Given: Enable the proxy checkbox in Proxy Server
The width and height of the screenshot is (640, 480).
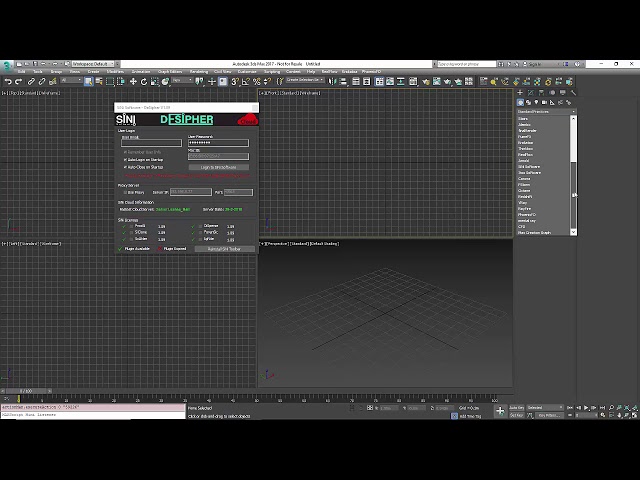Looking at the screenshot, I should click(x=125, y=192).
